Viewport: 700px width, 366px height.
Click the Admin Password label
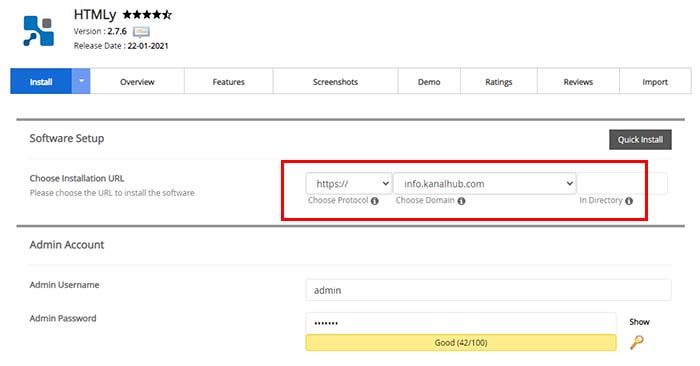[x=63, y=318]
